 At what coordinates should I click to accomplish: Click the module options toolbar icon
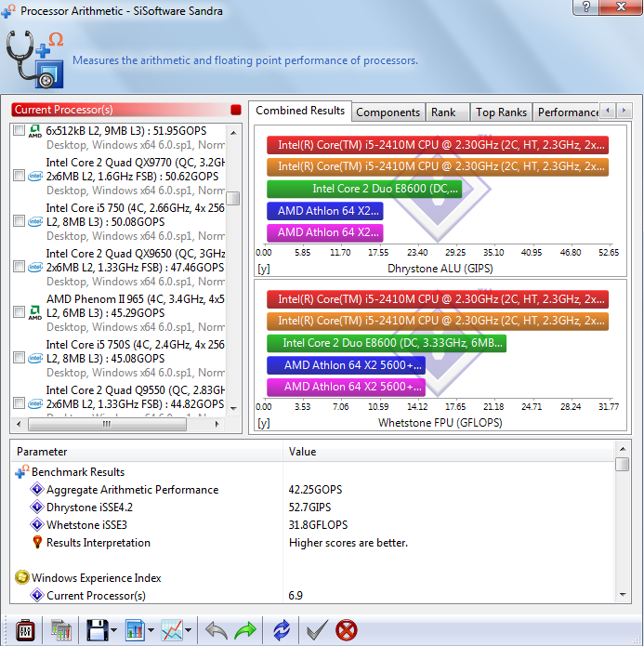coord(25,630)
